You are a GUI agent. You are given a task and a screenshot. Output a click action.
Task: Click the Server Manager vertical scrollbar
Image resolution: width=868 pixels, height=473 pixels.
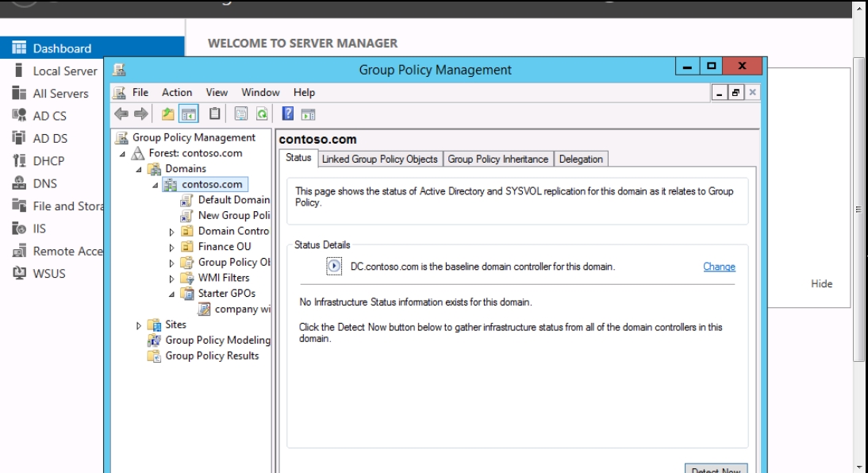(858, 210)
